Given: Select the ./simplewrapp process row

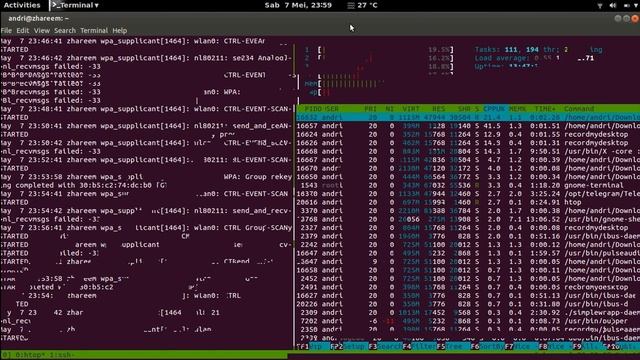Looking at the screenshot, I should 468,313.
